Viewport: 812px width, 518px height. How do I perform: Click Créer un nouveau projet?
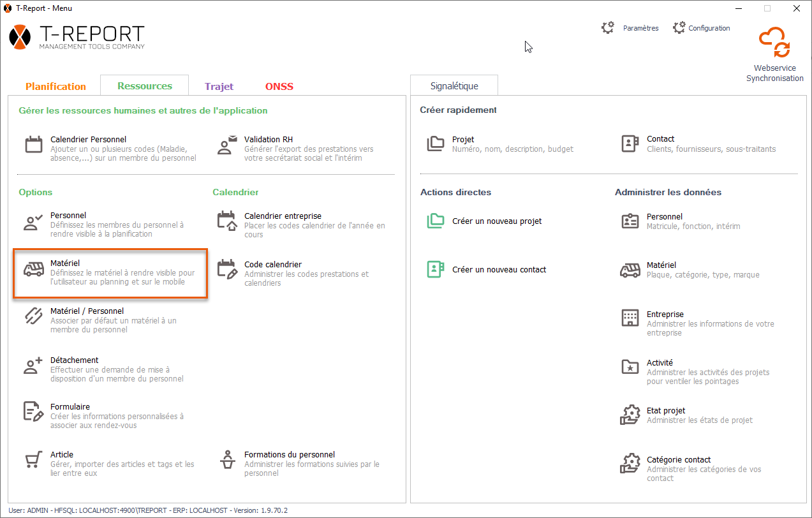(497, 221)
